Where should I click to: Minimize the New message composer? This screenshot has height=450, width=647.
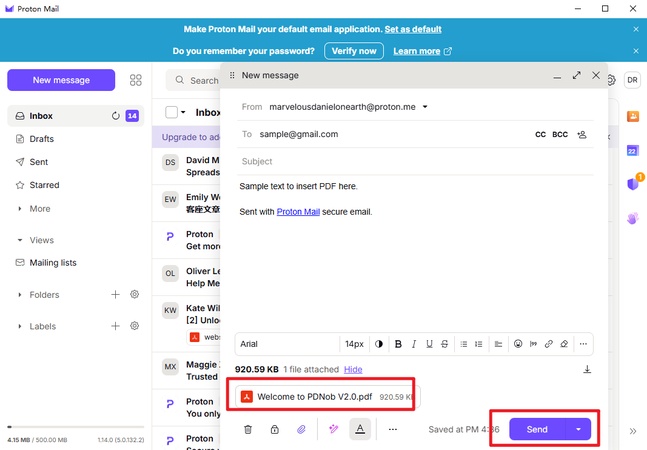[x=557, y=77]
